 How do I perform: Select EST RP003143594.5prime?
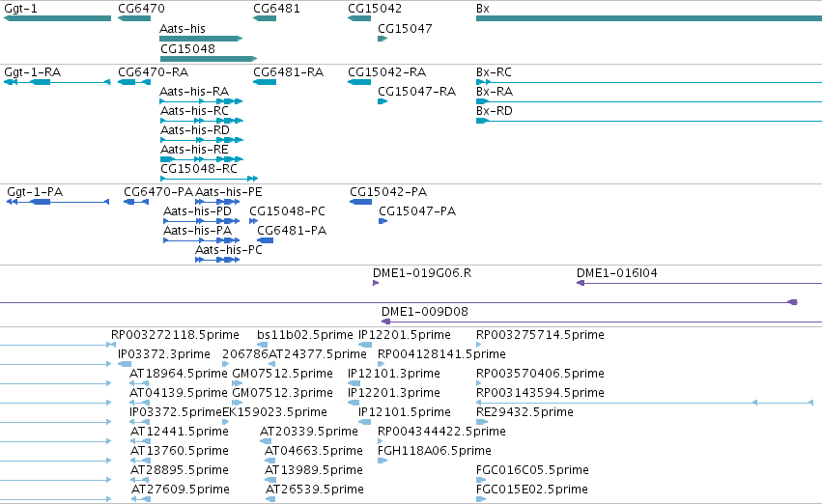[540, 393]
